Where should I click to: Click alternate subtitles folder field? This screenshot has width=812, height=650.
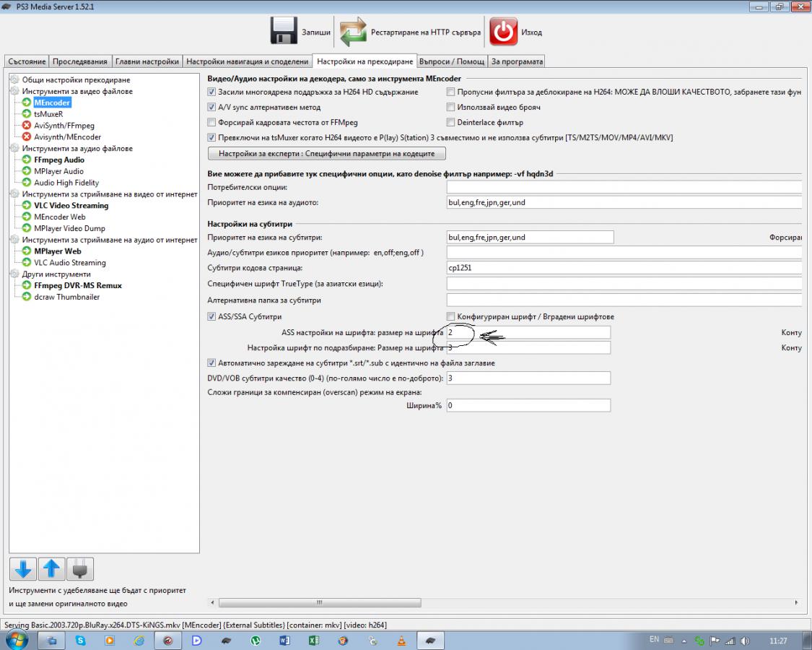point(624,300)
